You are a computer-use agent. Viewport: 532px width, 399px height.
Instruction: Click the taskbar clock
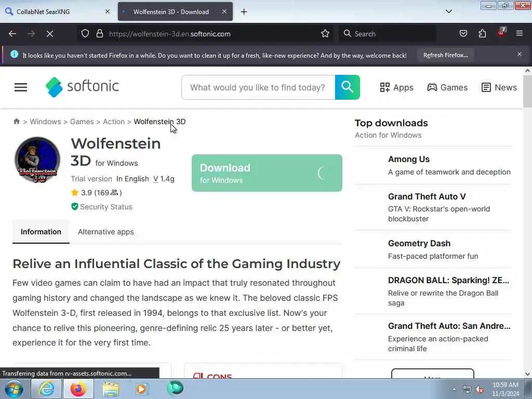coord(505,389)
